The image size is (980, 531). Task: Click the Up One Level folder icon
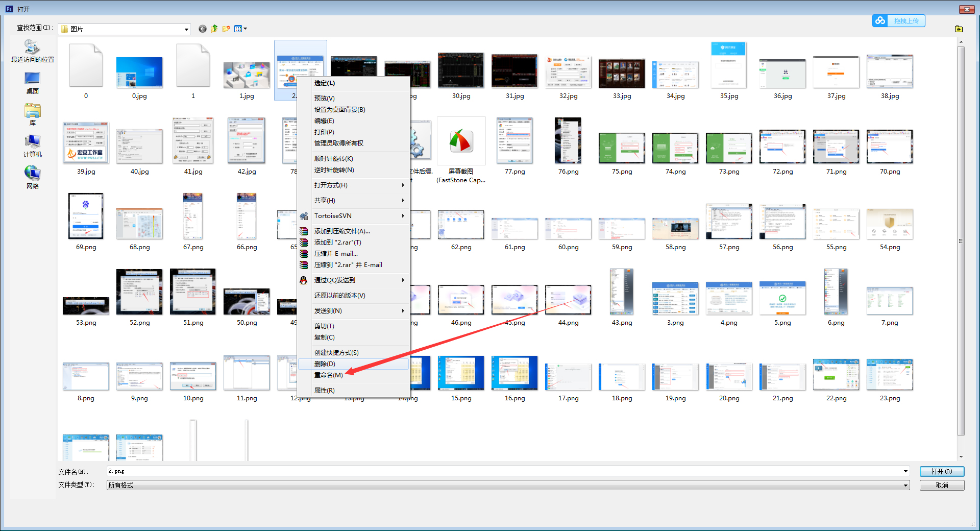(214, 29)
